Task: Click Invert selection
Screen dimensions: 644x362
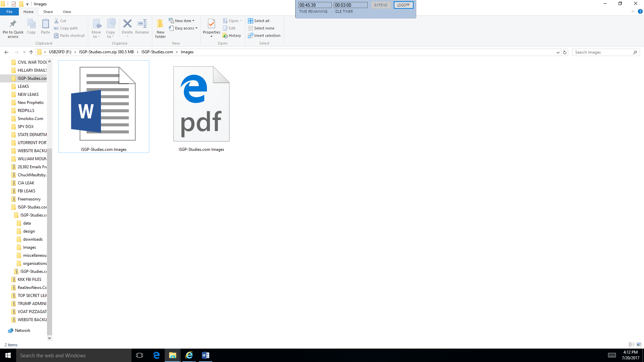Action: pos(264,36)
